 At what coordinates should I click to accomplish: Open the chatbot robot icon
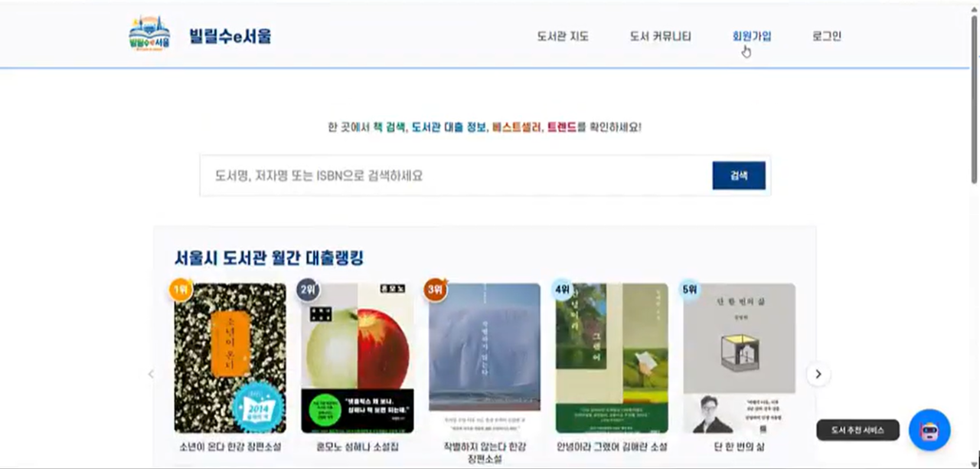[929, 430]
